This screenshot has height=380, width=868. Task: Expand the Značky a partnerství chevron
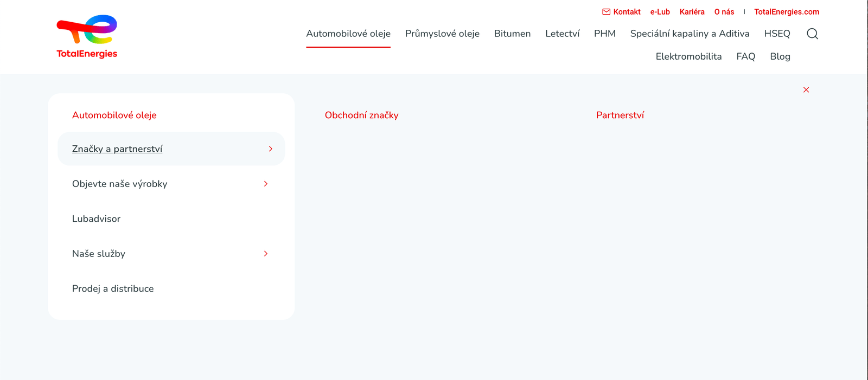coord(270,149)
